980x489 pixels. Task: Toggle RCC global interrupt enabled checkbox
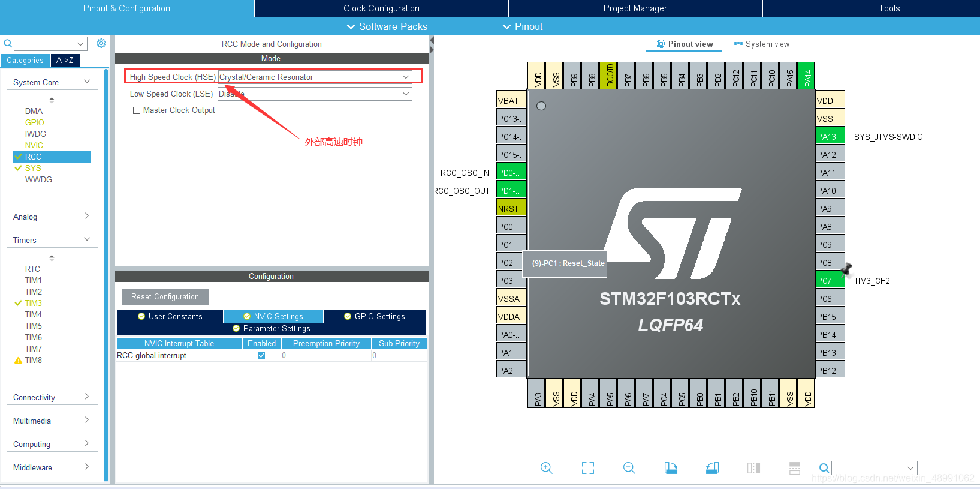[x=261, y=355]
